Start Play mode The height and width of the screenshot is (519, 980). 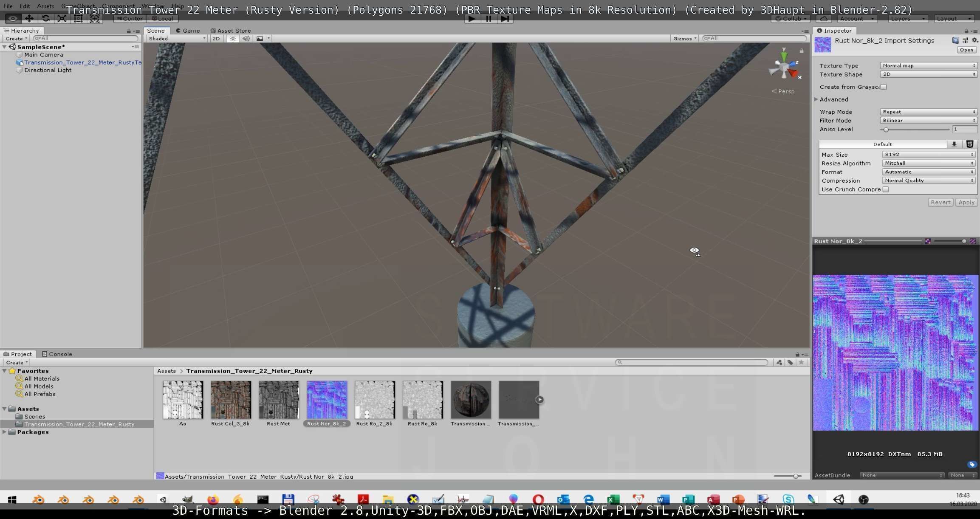pos(472,19)
